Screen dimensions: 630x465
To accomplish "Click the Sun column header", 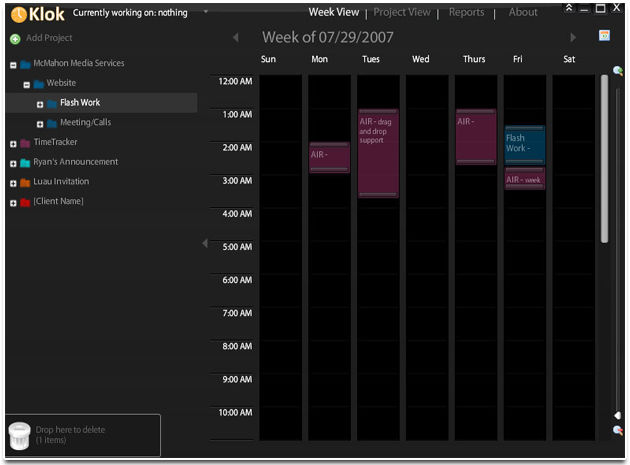I will [268, 59].
